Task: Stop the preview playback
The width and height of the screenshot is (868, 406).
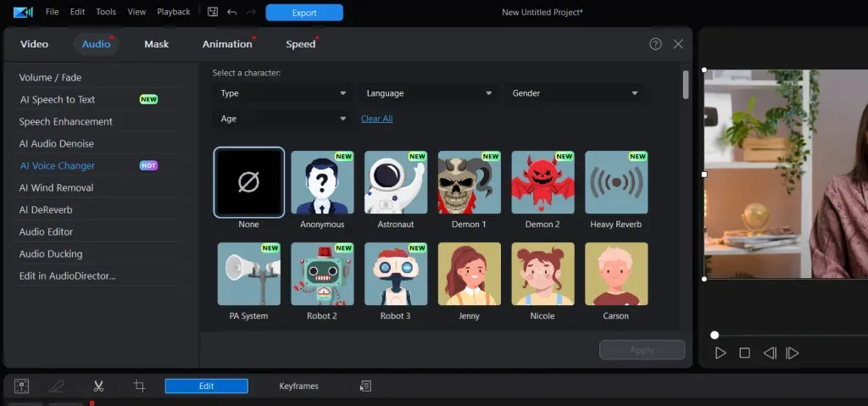Action: point(744,353)
